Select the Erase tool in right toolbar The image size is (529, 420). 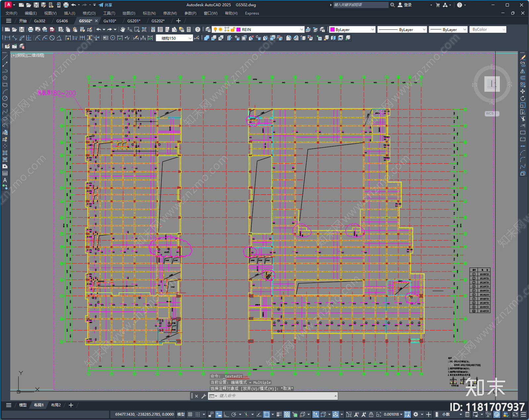(523, 58)
